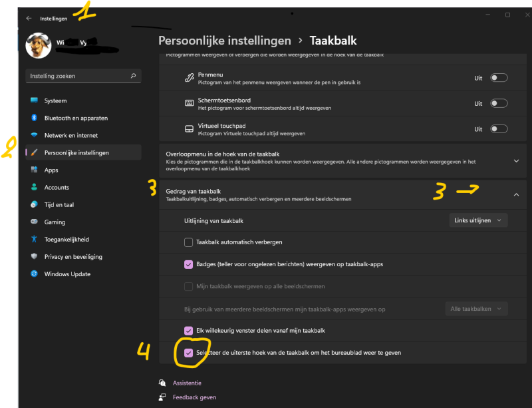
Task: Click the Privacy en beveiliging shield icon
Action: [x=35, y=257]
